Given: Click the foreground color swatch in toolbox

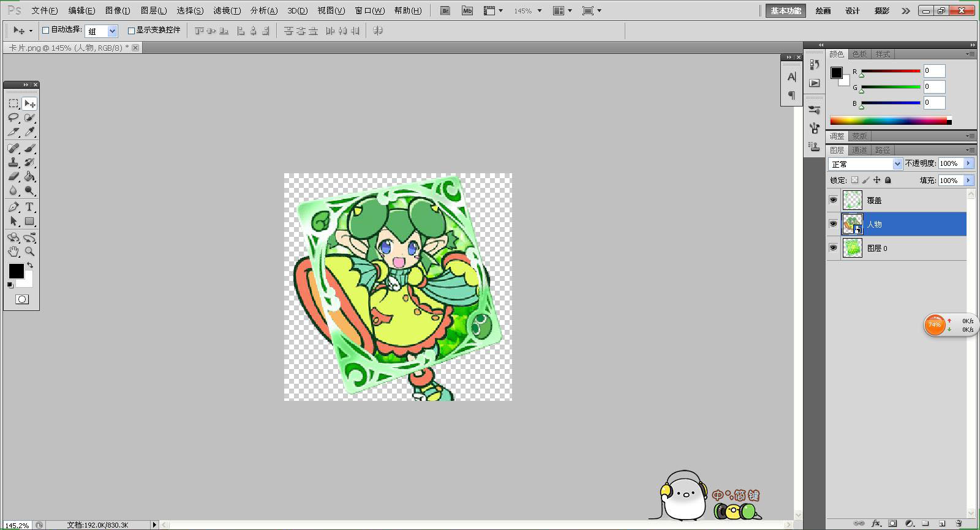Looking at the screenshot, I should 16,271.
